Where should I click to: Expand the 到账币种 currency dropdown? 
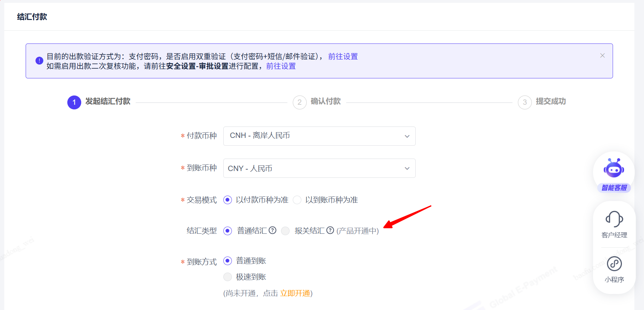(319, 168)
